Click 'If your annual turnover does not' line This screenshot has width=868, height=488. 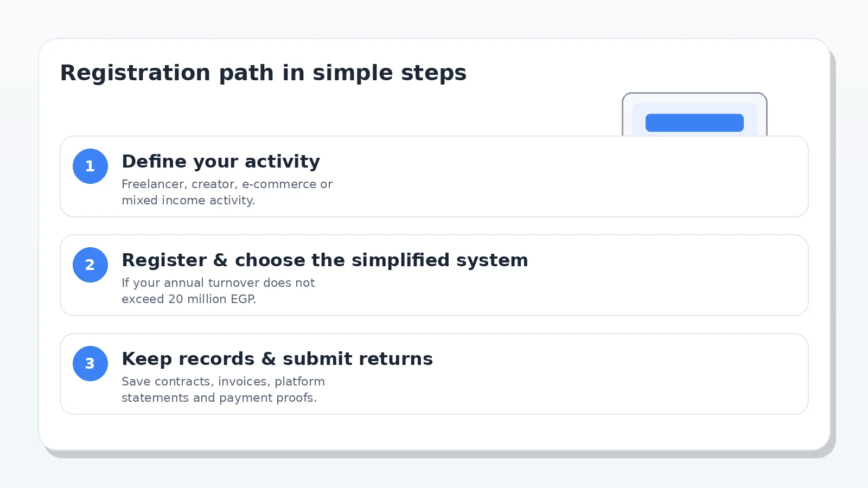click(x=218, y=283)
